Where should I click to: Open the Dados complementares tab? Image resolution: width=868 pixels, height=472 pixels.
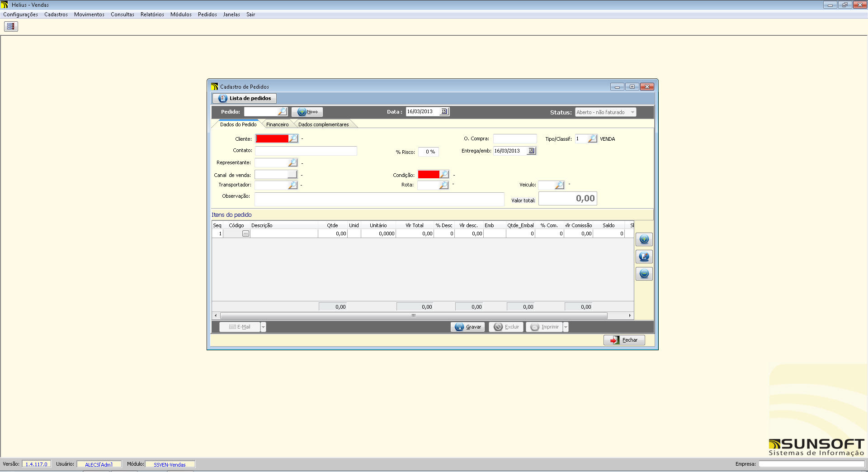click(323, 124)
